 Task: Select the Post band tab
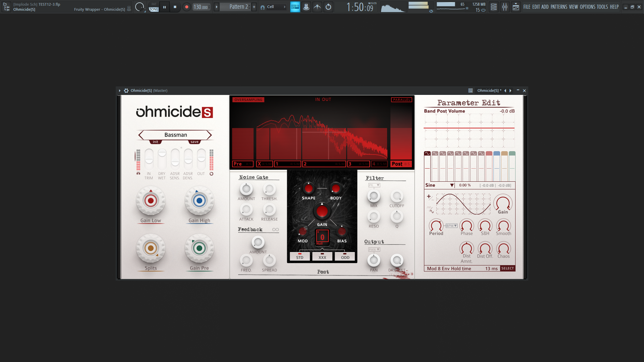point(401,164)
